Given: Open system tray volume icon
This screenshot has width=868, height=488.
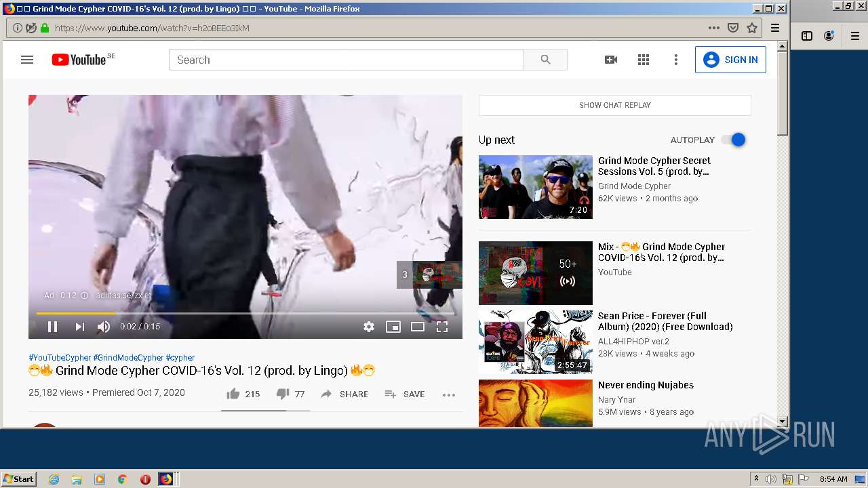Looking at the screenshot, I should (x=771, y=479).
